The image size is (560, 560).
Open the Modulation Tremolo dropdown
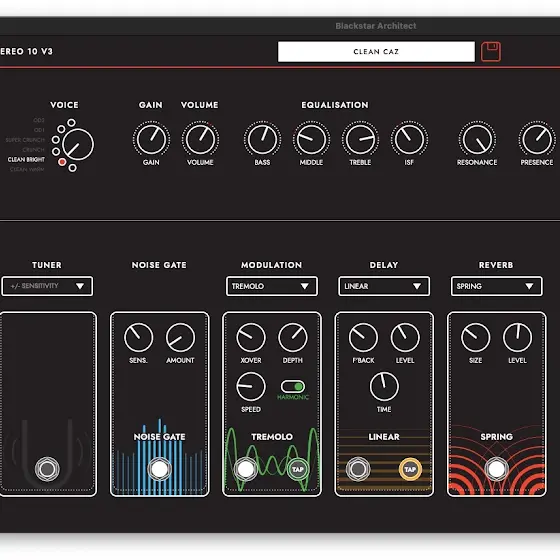pos(272,286)
